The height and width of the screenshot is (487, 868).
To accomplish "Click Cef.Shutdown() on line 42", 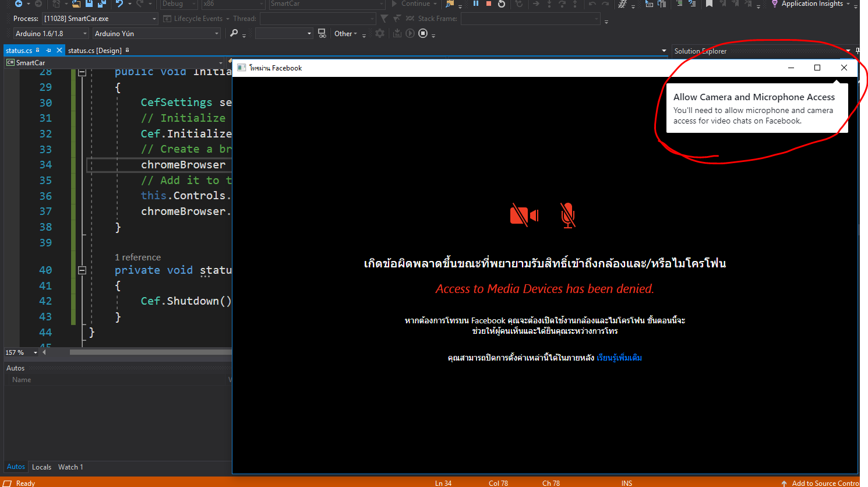I will click(186, 301).
